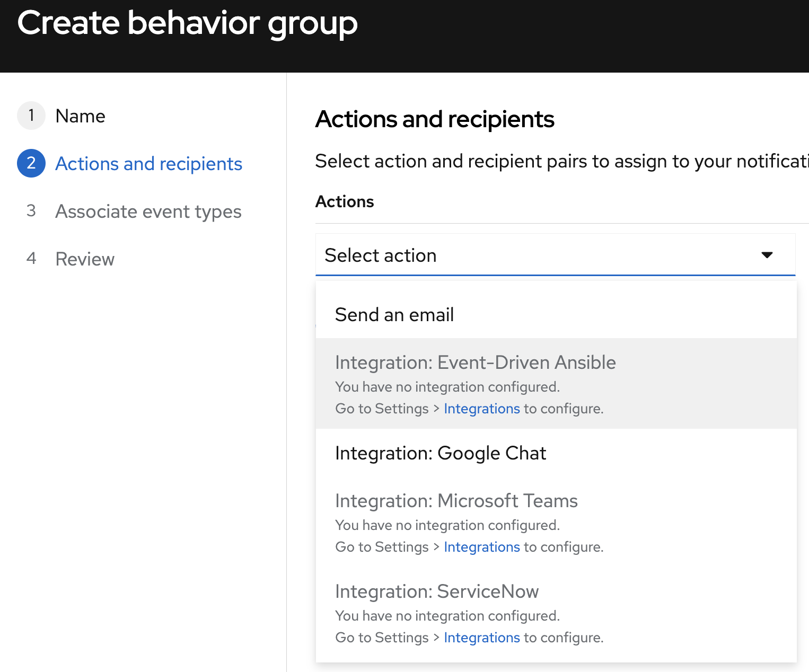The image size is (809, 672).
Task: Choose Integration: ServiceNow option
Action: [x=437, y=591]
